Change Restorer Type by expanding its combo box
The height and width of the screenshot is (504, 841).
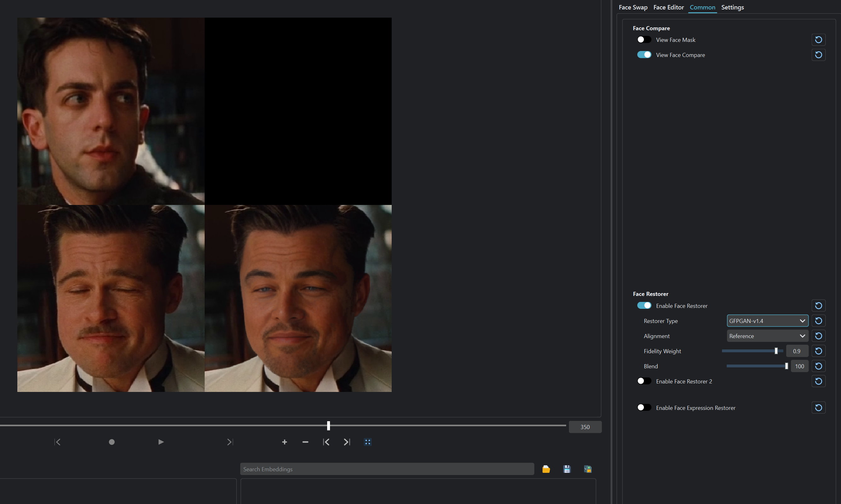[803, 320]
